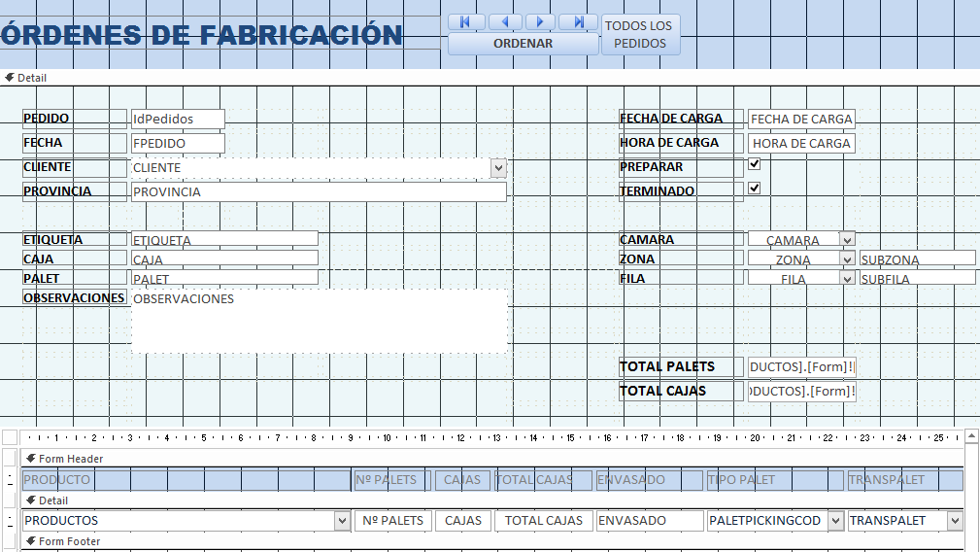Click the first record navigation button

[x=466, y=21]
